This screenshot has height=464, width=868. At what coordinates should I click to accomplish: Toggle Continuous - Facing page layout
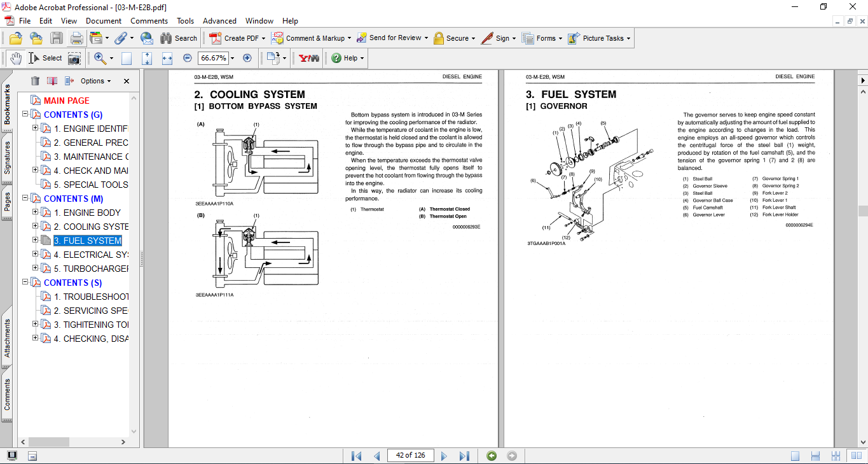[837, 456]
